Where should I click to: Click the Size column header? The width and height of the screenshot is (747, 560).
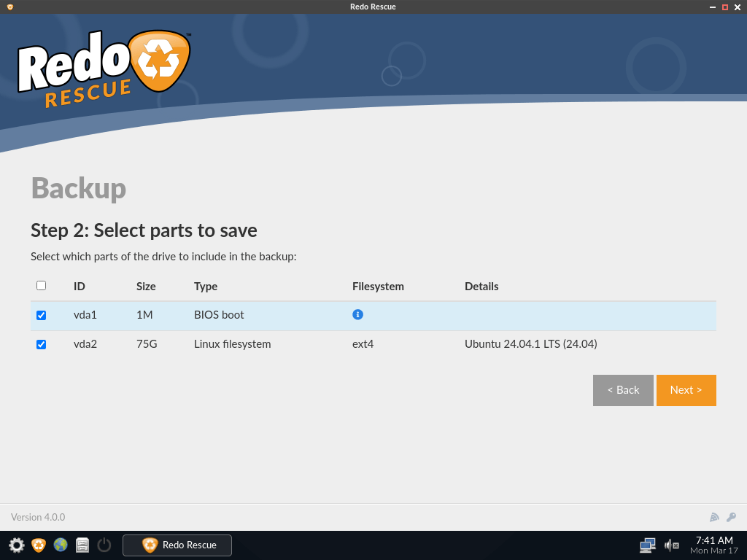[x=146, y=286]
